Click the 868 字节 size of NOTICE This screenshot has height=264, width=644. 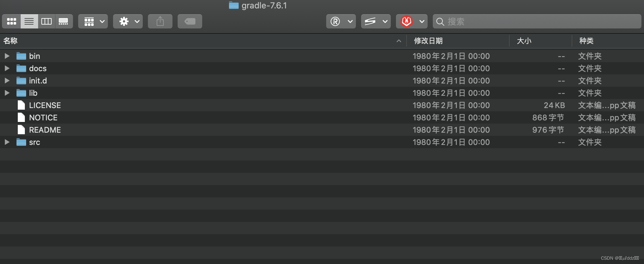[548, 117]
